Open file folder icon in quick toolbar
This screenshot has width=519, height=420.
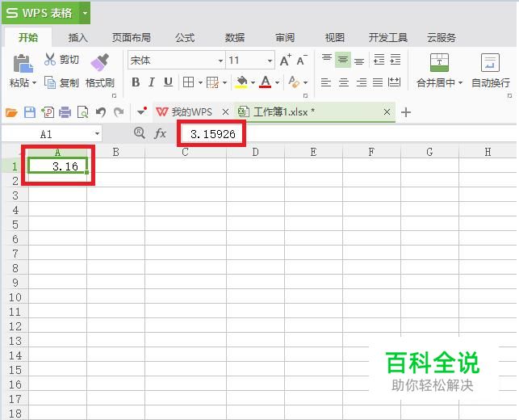click(x=11, y=112)
